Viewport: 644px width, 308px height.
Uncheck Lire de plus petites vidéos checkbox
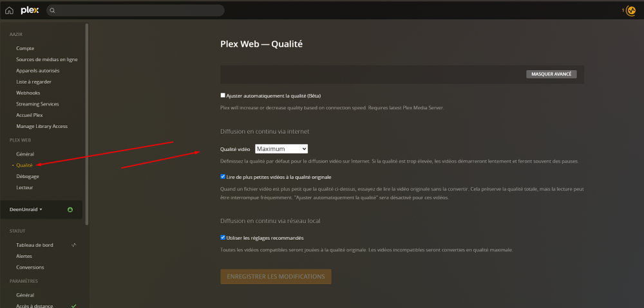(x=223, y=177)
